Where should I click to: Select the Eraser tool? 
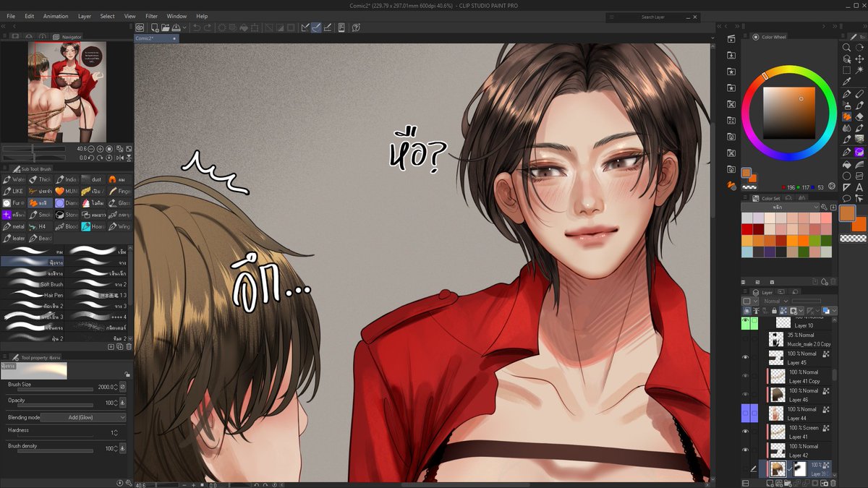point(859,116)
